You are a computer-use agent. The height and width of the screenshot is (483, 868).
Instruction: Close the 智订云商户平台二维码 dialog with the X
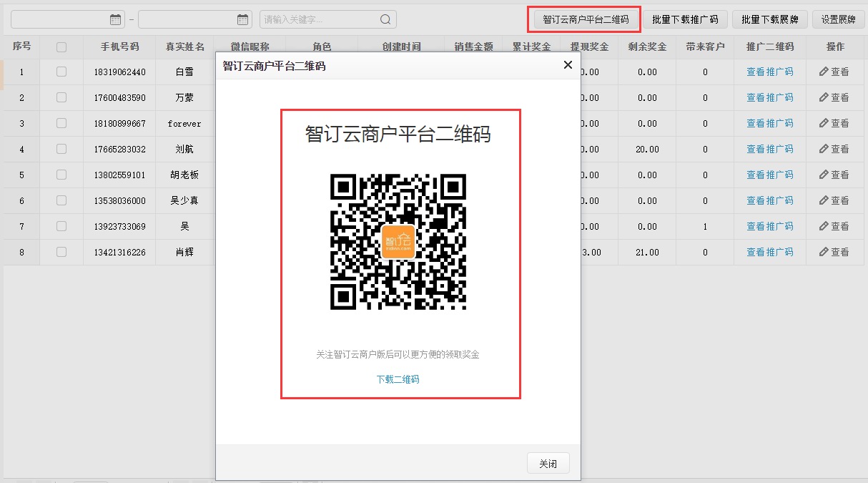pyautogui.click(x=568, y=65)
